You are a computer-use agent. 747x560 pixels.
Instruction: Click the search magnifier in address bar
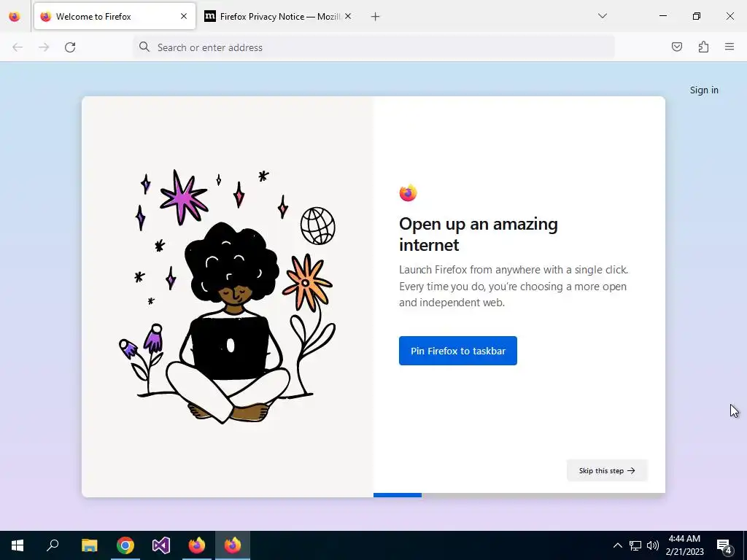pyautogui.click(x=144, y=47)
